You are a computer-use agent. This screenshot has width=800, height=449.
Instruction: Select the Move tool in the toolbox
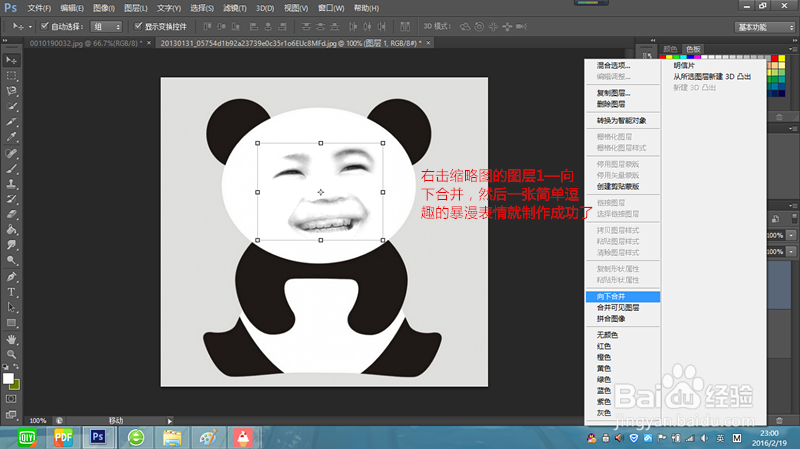11,60
